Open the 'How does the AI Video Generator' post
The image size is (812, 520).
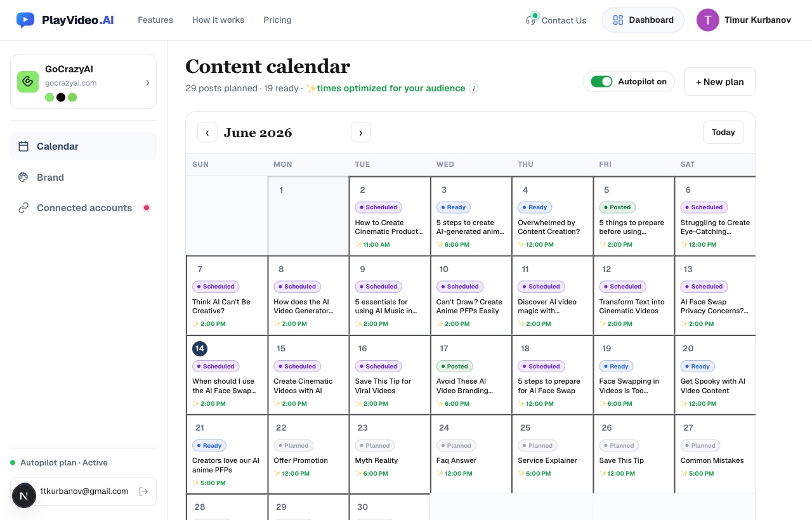coord(303,306)
